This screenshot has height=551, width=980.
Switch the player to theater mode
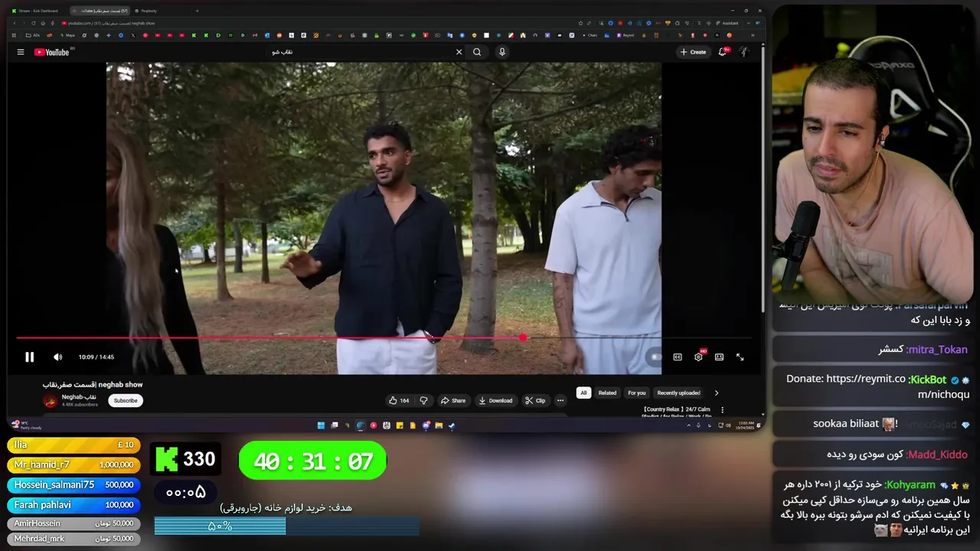[719, 357]
